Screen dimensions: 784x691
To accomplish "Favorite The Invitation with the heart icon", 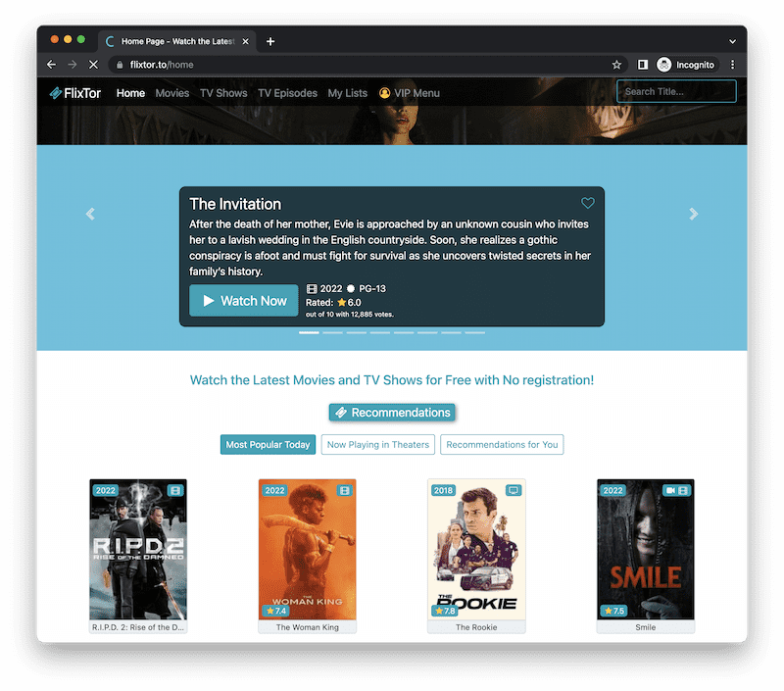I will pyautogui.click(x=587, y=203).
